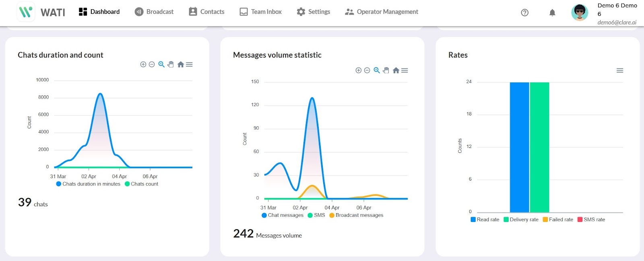
Task: Reset zoom with home icon on Chats chart
Action: tap(181, 64)
